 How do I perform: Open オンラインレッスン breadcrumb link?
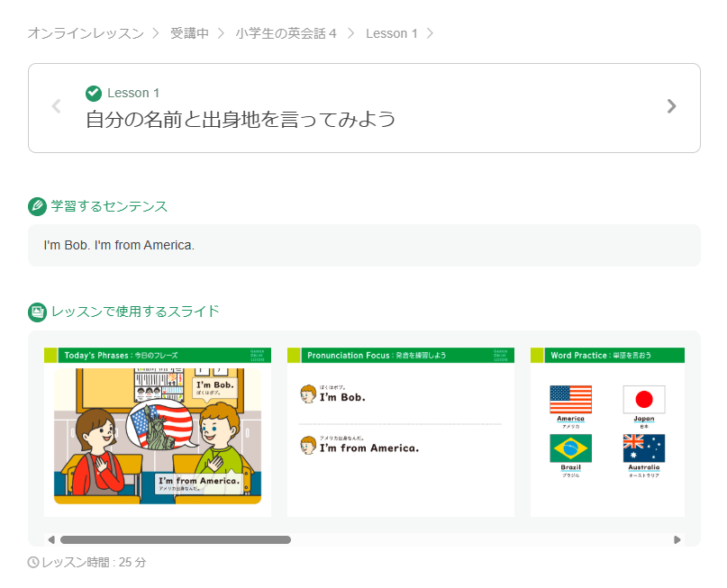point(86,33)
